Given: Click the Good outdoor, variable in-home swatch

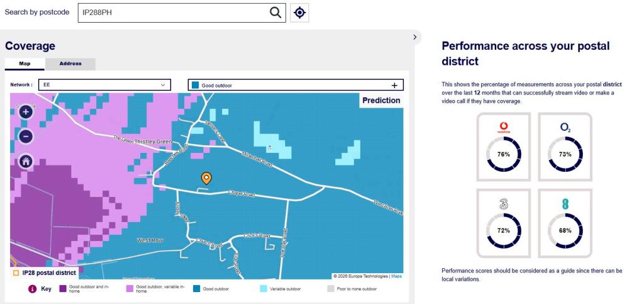Looking at the screenshot, I should [x=130, y=289].
